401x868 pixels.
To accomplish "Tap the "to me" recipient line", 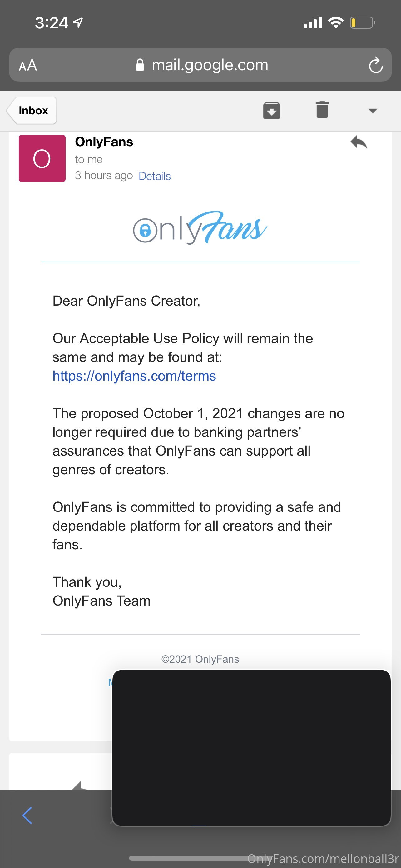I will click(89, 159).
